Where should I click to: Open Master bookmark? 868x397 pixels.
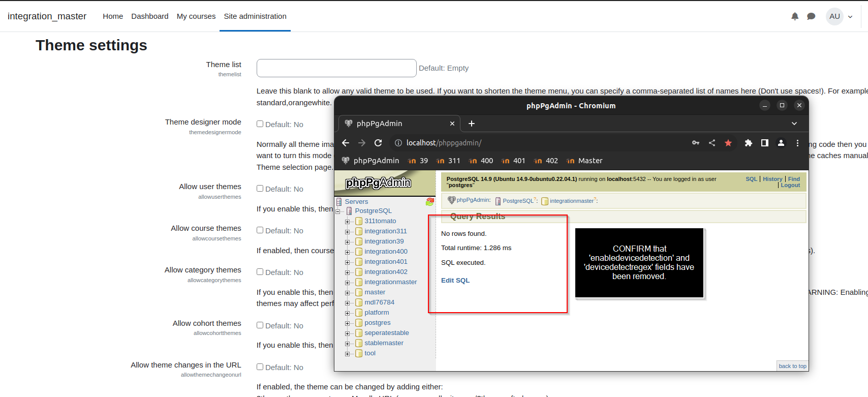[584, 161]
